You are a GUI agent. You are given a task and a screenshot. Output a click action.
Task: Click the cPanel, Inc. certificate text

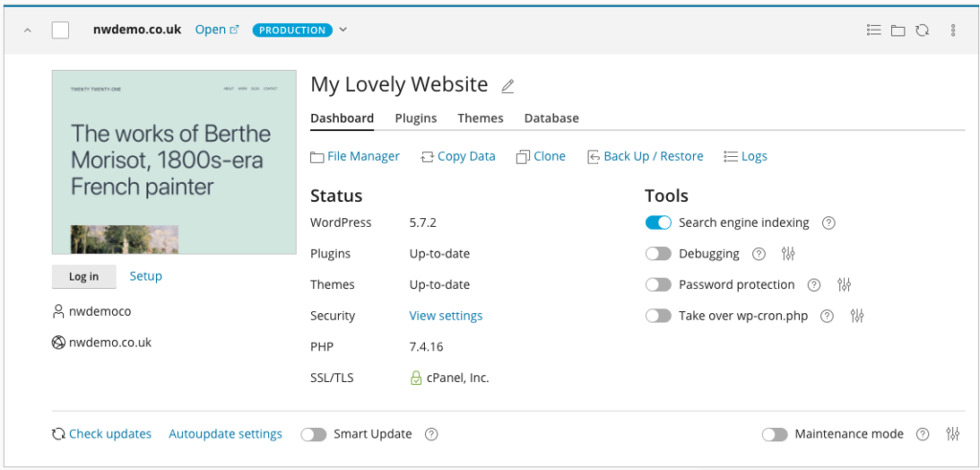point(458,378)
